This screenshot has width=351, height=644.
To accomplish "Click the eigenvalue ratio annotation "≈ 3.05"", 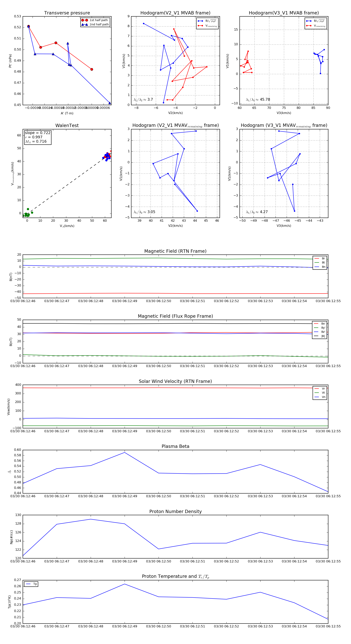I will [149, 212].
